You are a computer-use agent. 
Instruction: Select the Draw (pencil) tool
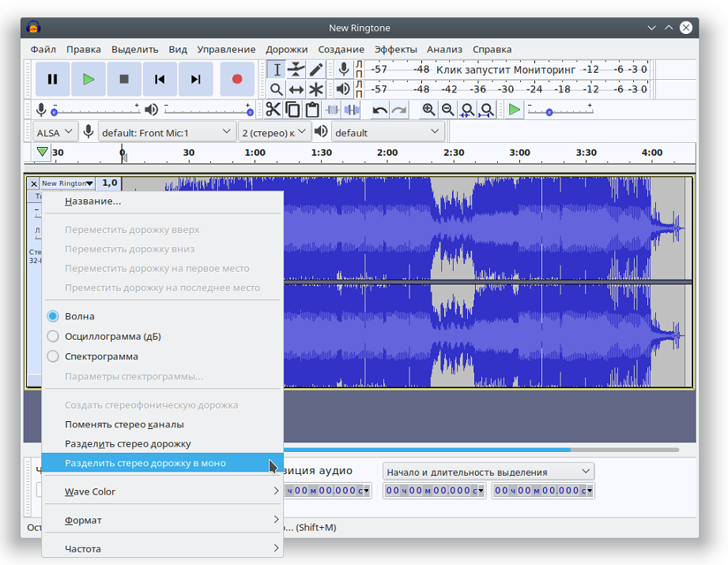click(316, 69)
